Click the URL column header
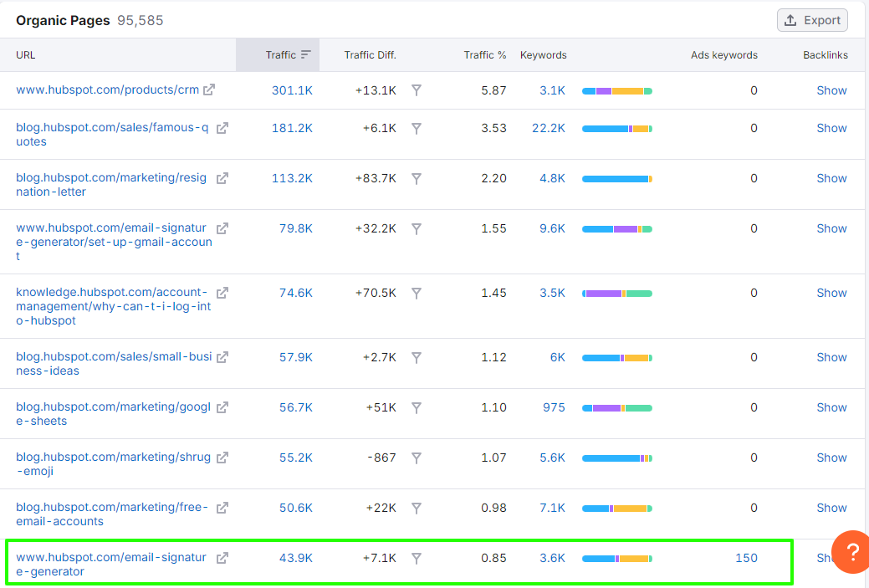 (25, 55)
